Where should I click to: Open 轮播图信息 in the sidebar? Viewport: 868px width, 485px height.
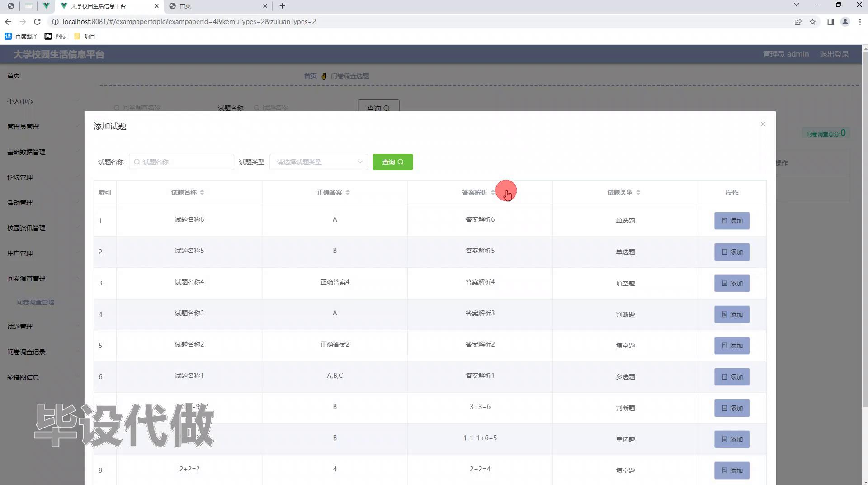point(23,377)
